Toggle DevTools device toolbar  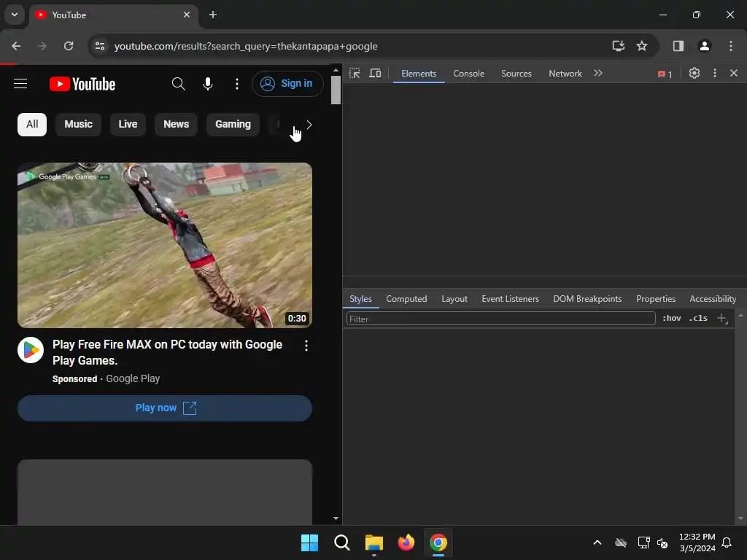[376, 74]
